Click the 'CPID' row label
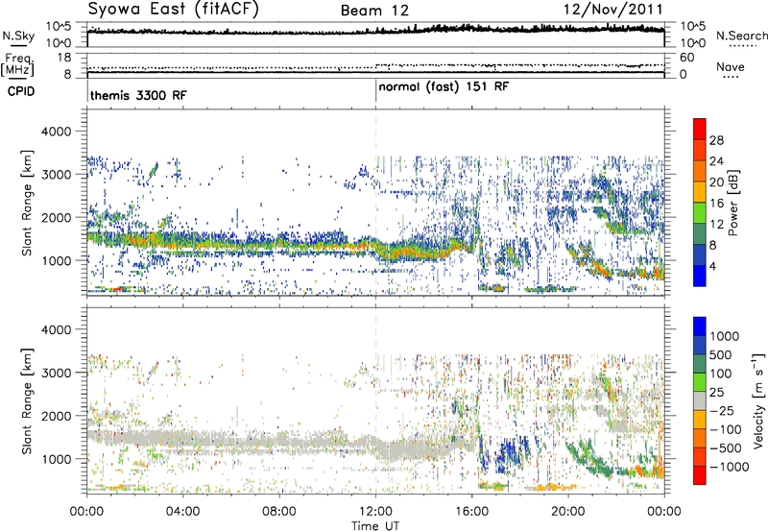The image size is (768, 532). point(21,91)
